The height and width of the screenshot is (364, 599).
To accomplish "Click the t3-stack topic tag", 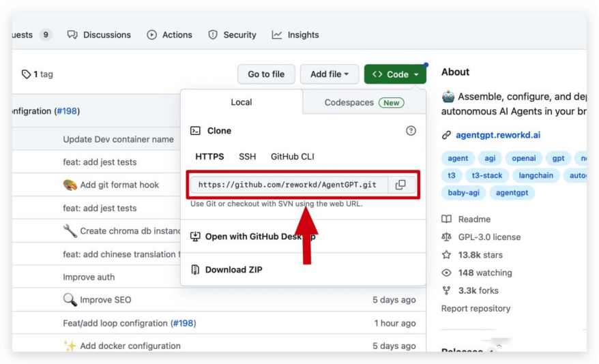I will click(487, 175).
